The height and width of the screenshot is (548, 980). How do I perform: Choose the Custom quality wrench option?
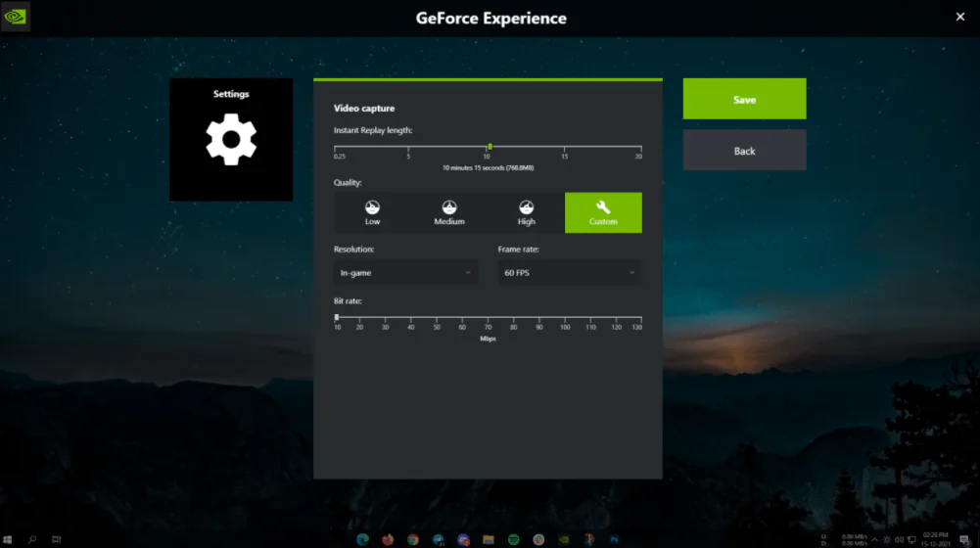coord(603,212)
